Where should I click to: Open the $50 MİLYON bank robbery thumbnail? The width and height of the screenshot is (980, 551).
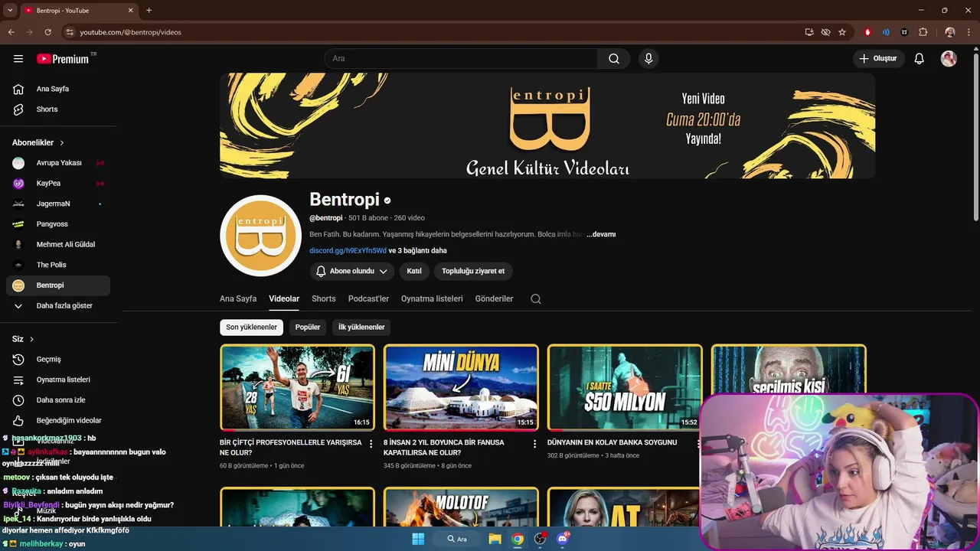pos(625,387)
